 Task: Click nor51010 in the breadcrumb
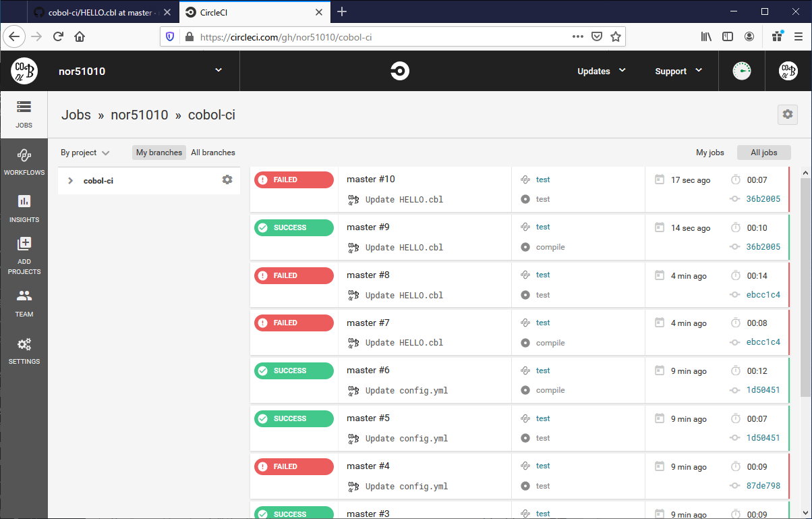point(140,115)
